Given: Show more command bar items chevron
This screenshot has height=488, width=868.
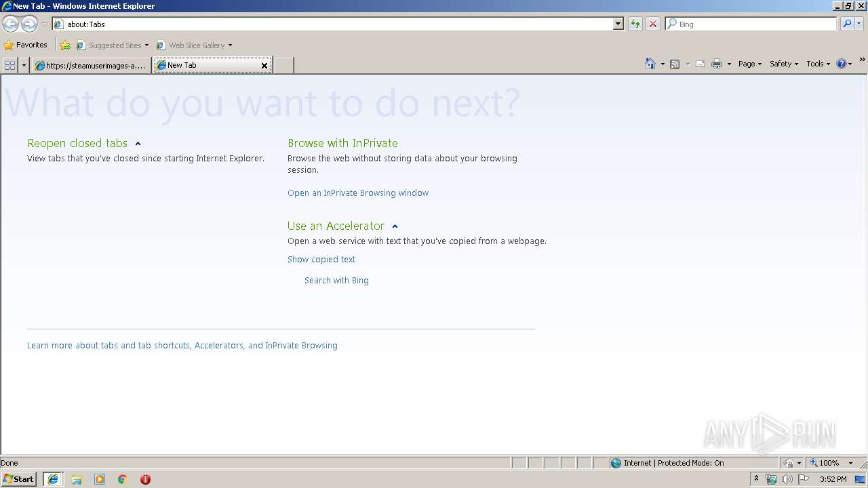Looking at the screenshot, I should point(862,60).
